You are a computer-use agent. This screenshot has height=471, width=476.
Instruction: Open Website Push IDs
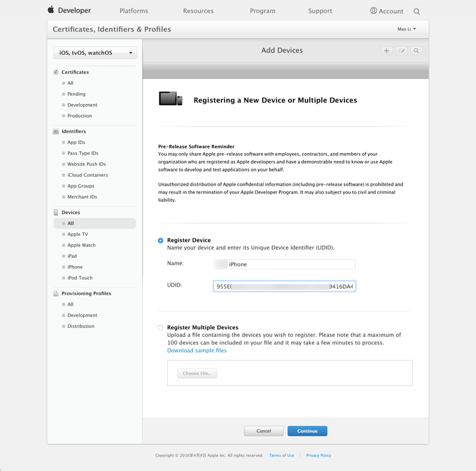click(x=86, y=164)
